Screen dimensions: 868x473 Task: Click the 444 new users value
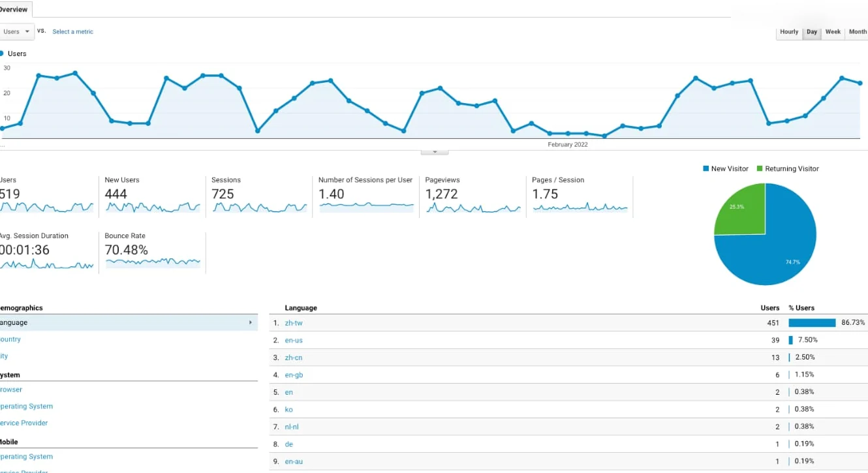[x=116, y=194]
